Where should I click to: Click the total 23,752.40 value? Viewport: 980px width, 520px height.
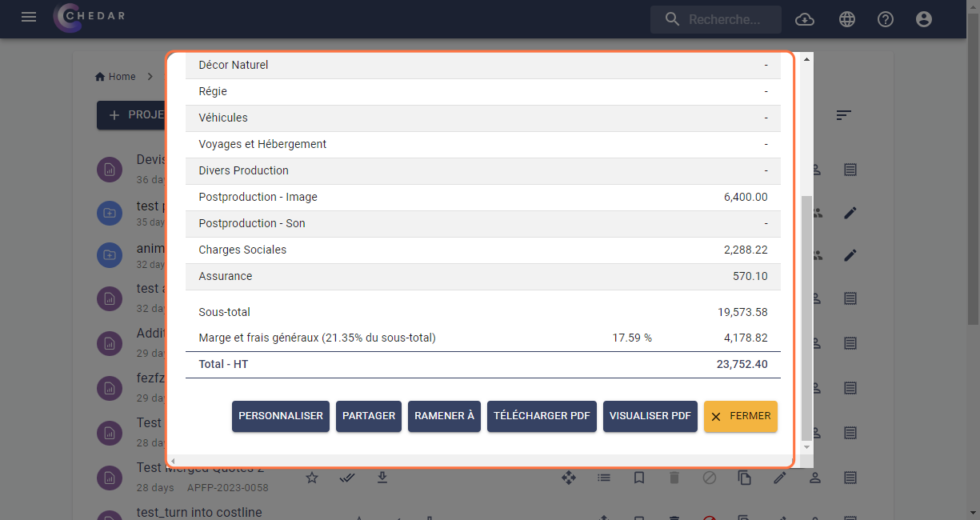click(742, 364)
